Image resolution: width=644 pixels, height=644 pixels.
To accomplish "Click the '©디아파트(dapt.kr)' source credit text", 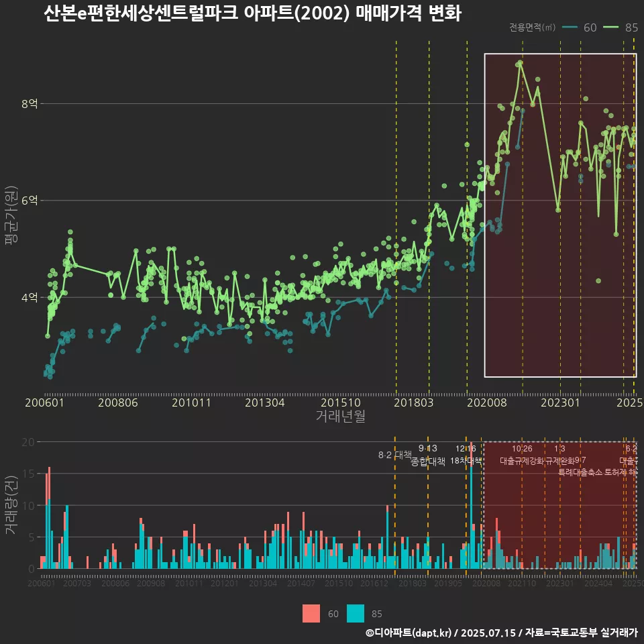I will (409, 633).
